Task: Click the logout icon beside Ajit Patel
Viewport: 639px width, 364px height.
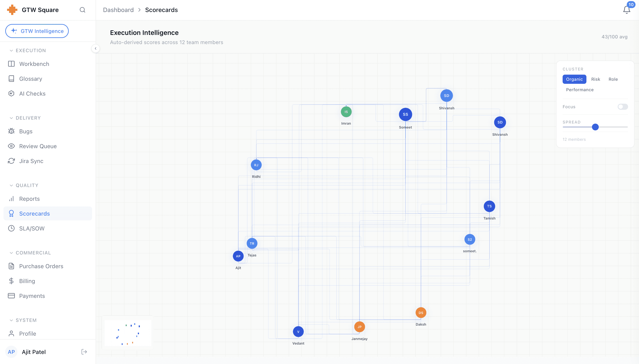Action: [x=84, y=352]
